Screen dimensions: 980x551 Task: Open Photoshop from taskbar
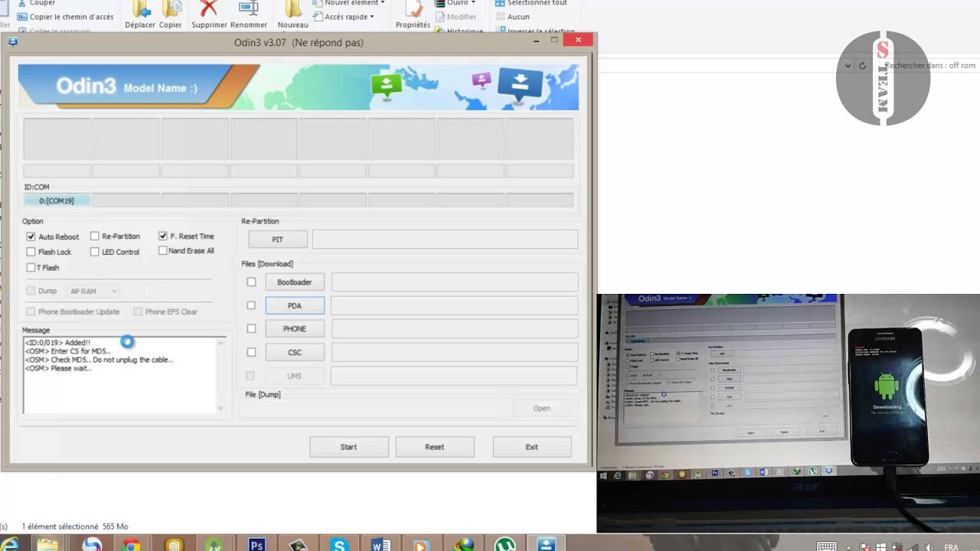pos(256,545)
